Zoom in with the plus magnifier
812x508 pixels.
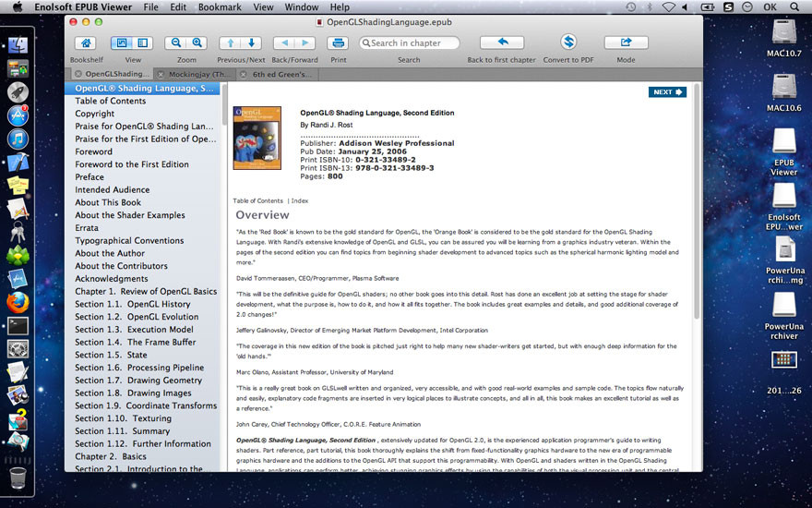coord(197,43)
